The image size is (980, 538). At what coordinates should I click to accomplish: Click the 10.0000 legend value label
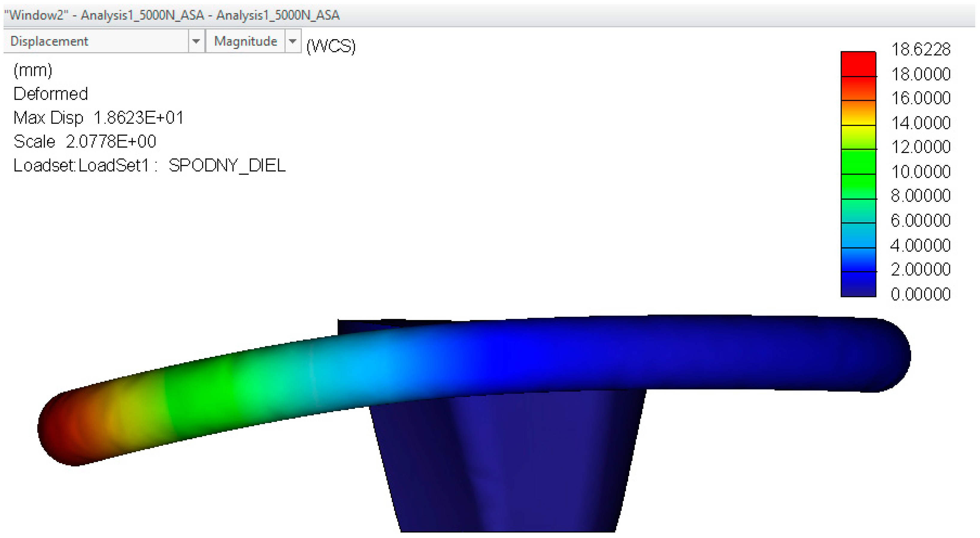tap(920, 172)
